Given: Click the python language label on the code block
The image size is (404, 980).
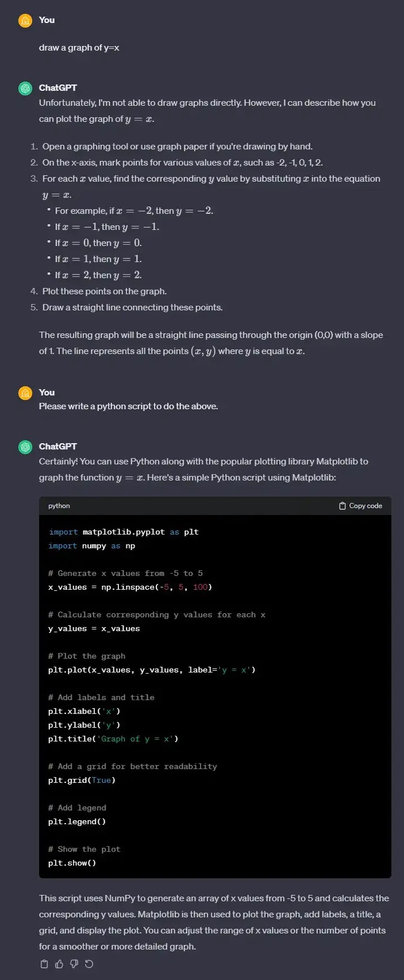Looking at the screenshot, I should tap(59, 506).
